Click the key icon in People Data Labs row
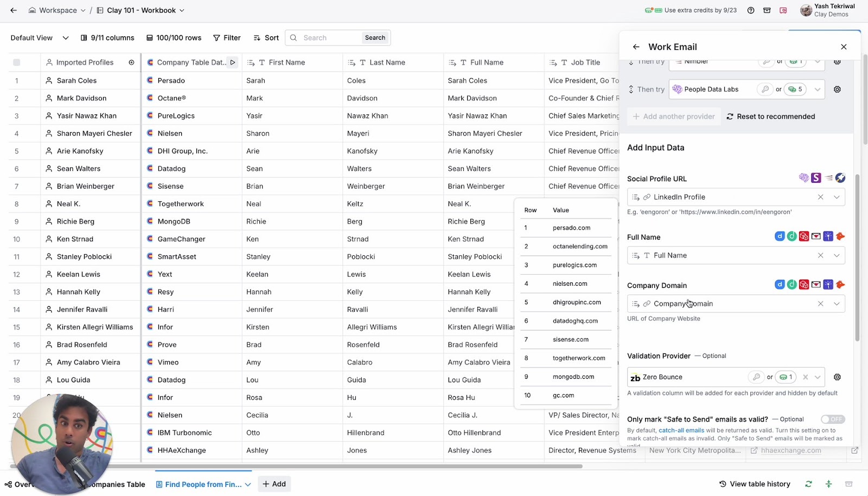 (765, 89)
